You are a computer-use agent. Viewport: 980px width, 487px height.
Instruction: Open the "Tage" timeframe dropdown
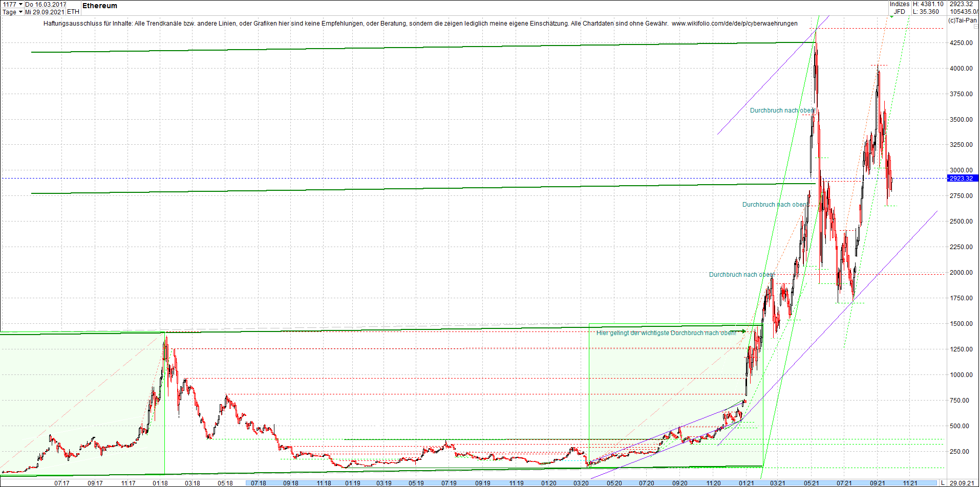[x=10, y=12]
